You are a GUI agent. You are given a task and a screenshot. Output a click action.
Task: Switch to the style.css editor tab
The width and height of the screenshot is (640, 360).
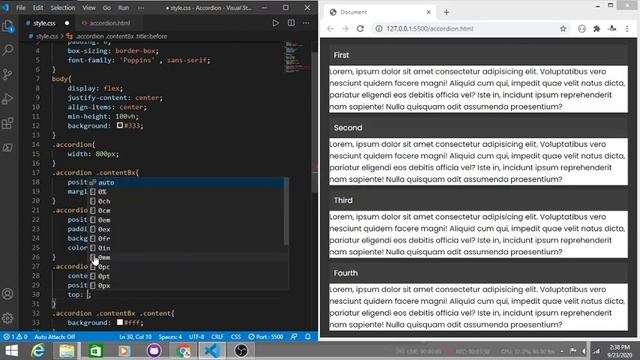[47, 23]
